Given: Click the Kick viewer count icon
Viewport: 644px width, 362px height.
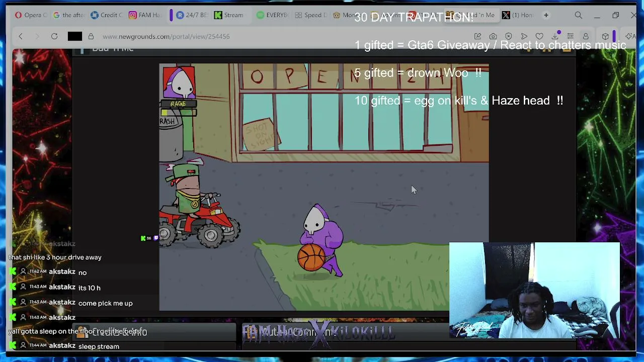Looking at the screenshot, I should 143,238.
